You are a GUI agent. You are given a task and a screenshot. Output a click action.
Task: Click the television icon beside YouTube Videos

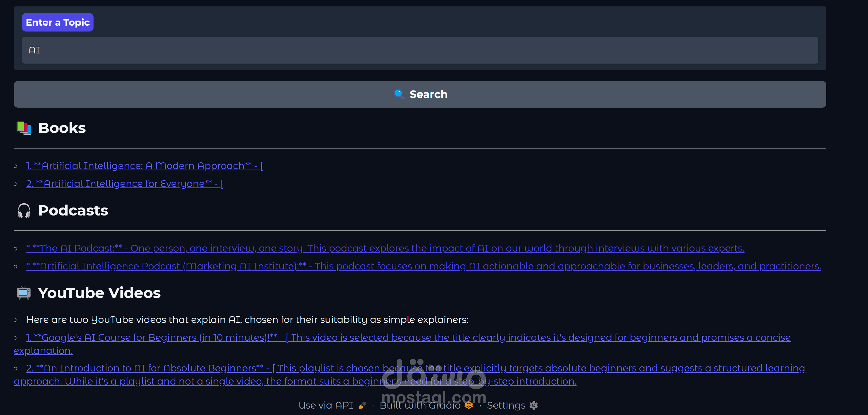24,293
